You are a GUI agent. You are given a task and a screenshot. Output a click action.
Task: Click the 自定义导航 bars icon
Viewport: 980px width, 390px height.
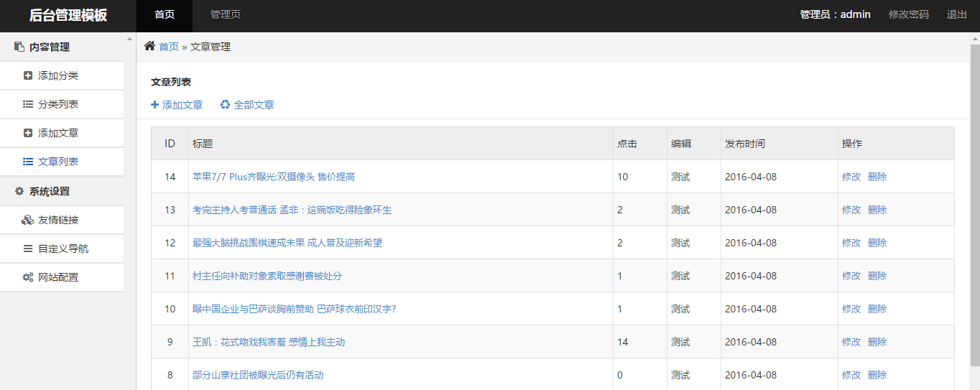click(28, 249)
